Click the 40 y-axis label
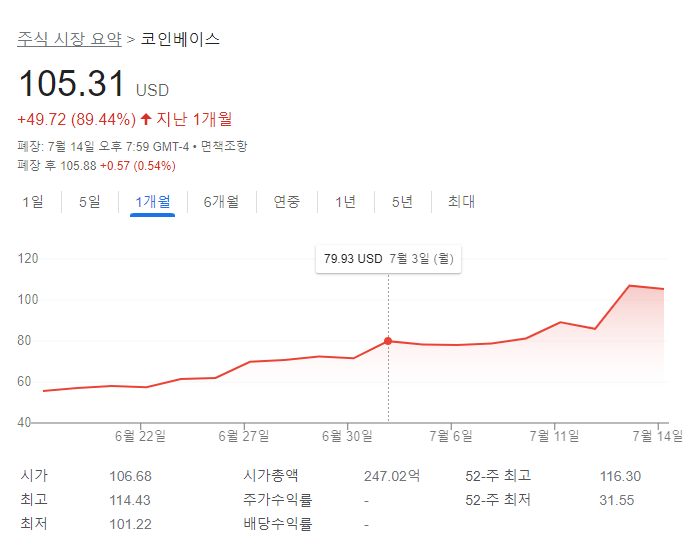 coord(24,422)
